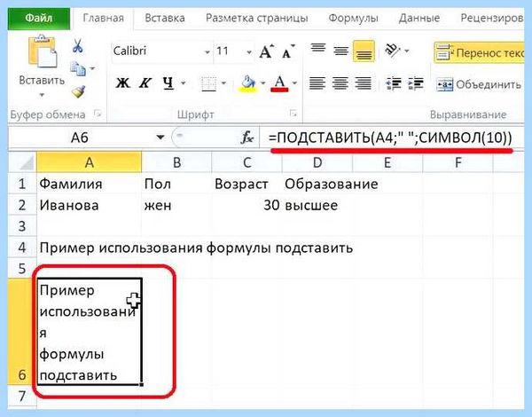Image resolution: width=532 pixels, height=417 pixels.
Task: Select column F header
Action: pos(458,162)
